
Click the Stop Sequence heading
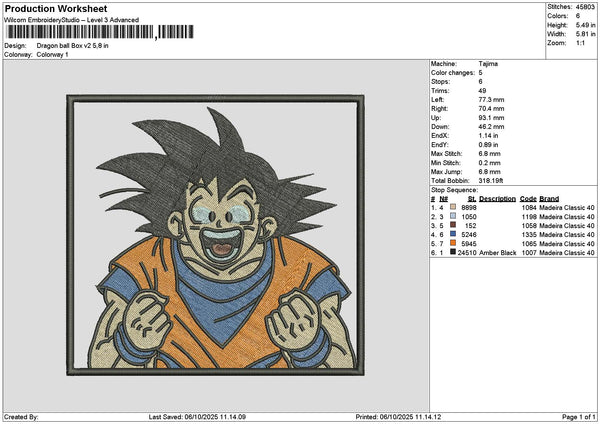(455, 190)
